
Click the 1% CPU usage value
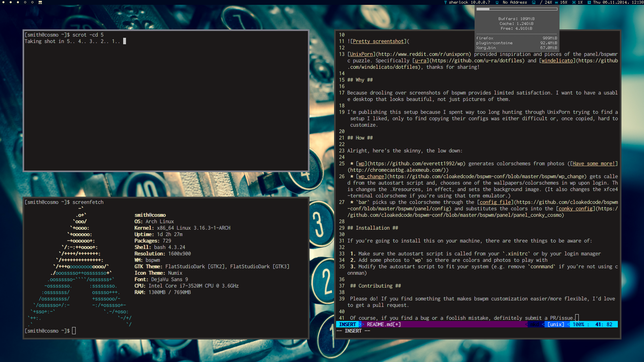click(580, 2)
